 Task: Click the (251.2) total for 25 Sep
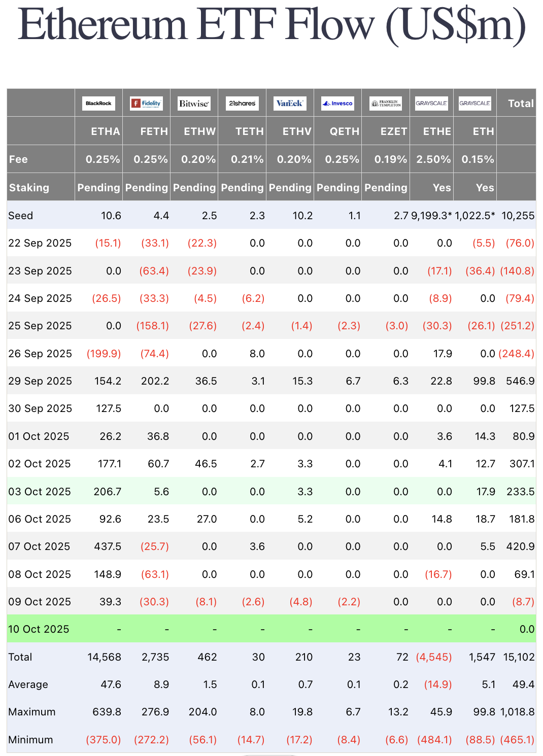point(518,326)
